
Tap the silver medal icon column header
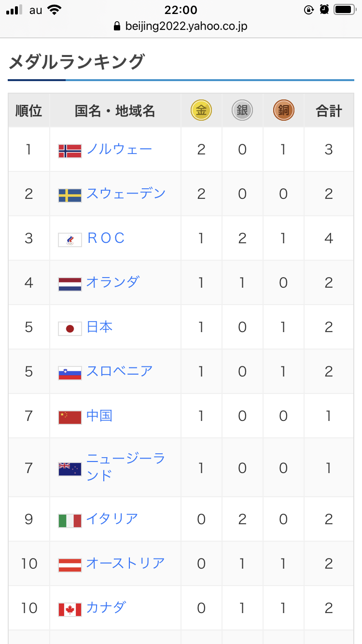coord(242,111)
